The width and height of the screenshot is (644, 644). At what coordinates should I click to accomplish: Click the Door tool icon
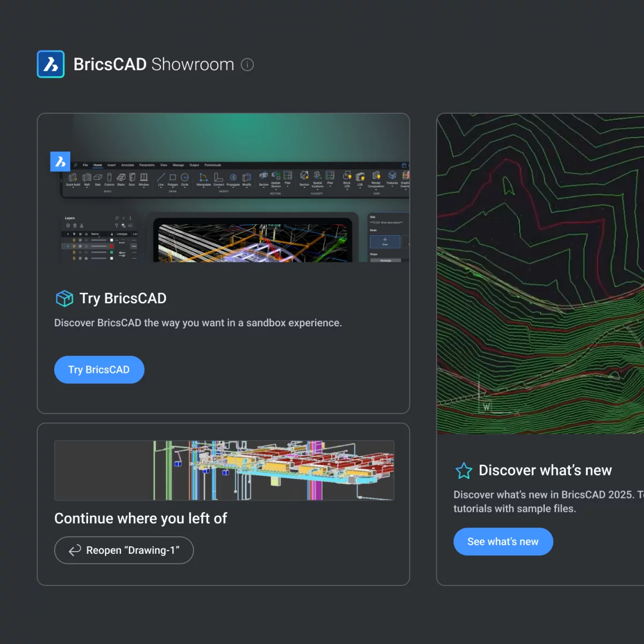point(132,178)
